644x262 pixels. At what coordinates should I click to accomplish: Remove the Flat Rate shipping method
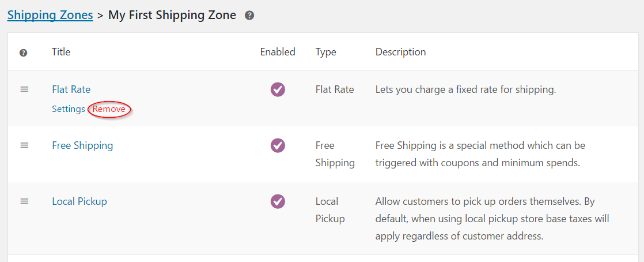(109, 109)
